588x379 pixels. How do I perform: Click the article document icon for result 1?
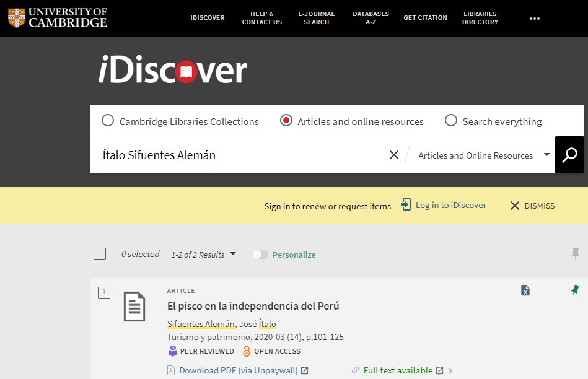click(134, 307)
